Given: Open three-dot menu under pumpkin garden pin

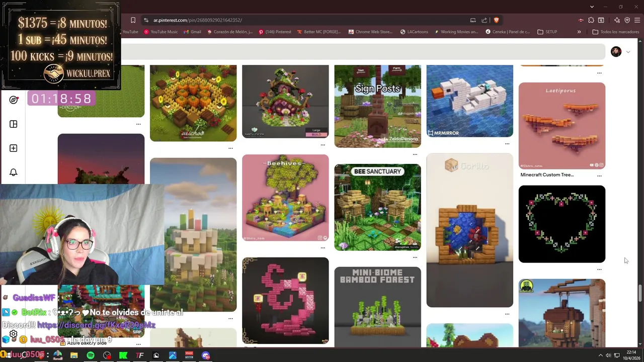Looking at the screenshot, I should pyautogui.click(x=231, y=148).
